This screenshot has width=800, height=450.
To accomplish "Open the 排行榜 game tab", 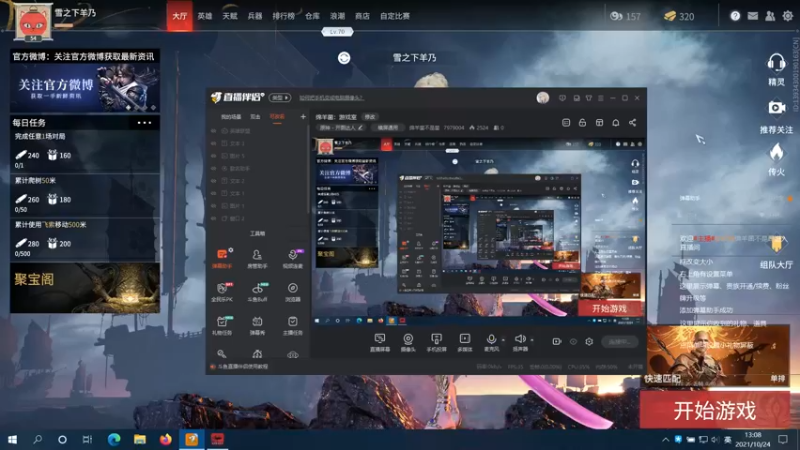I will pyautogui.click(x=284, y=16).
